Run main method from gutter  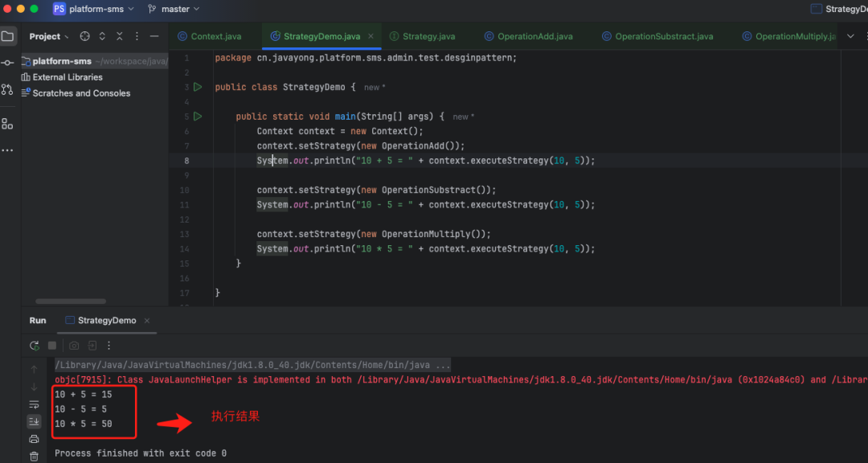tap(198, 117)
